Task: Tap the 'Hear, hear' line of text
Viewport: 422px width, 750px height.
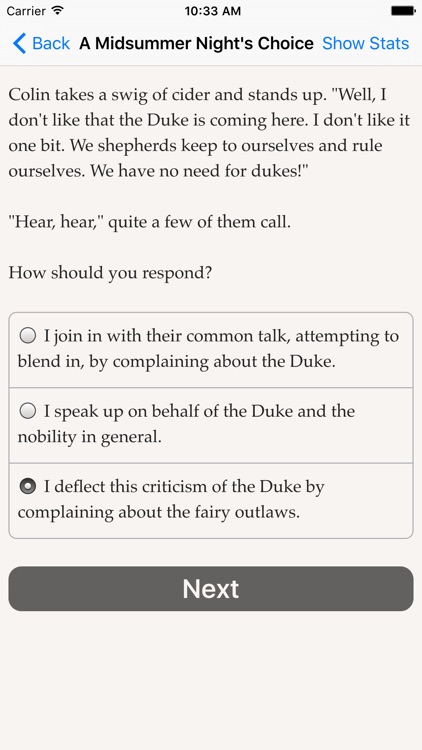Action: tap(149, 222)
